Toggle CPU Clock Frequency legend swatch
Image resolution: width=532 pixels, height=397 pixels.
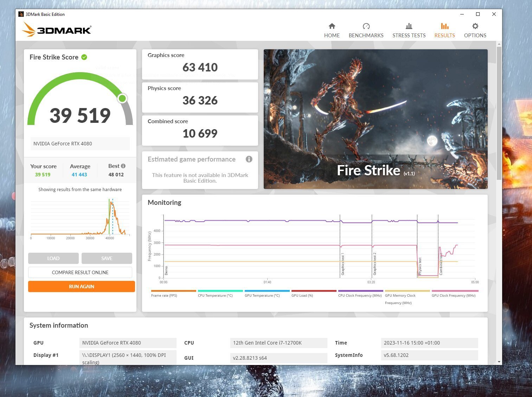(x=361, y=291)
